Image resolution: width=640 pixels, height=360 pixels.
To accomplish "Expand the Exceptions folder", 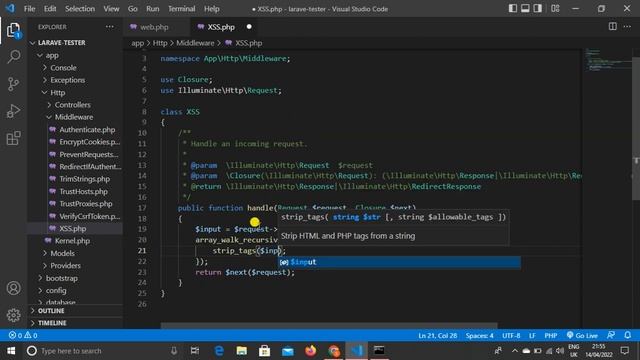I will [x=68, y=80].
